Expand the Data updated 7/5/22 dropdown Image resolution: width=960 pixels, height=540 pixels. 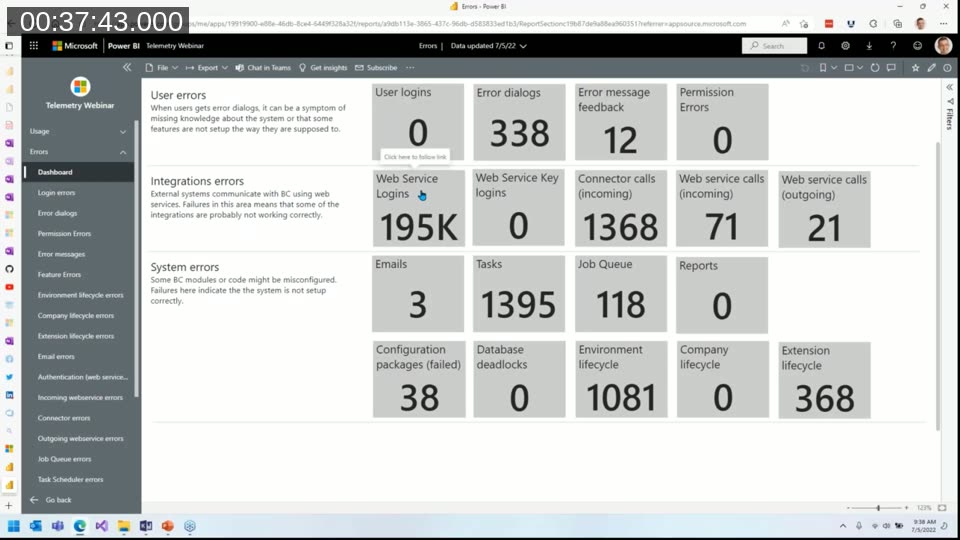point(489,46)
